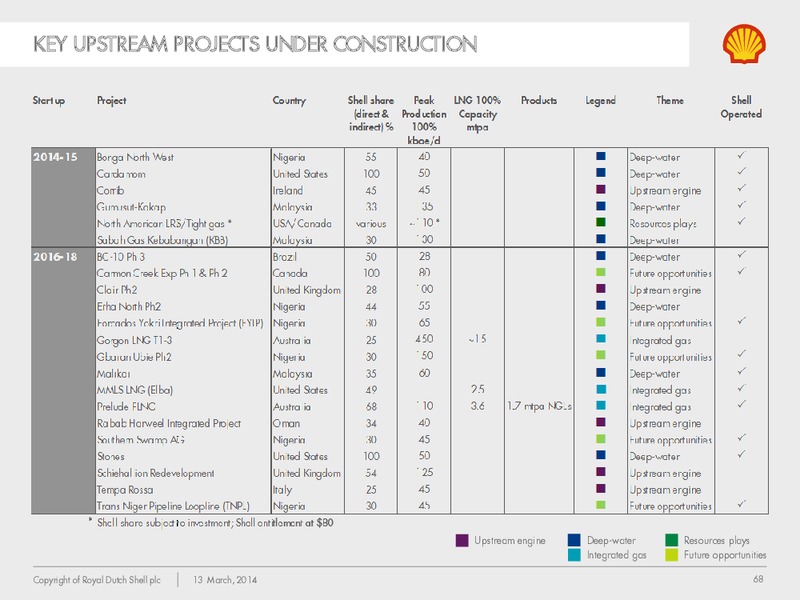Click the Schiehallion Redevelopment project name
Viewport: 800px width, 600px height.
tap(156, 473)
